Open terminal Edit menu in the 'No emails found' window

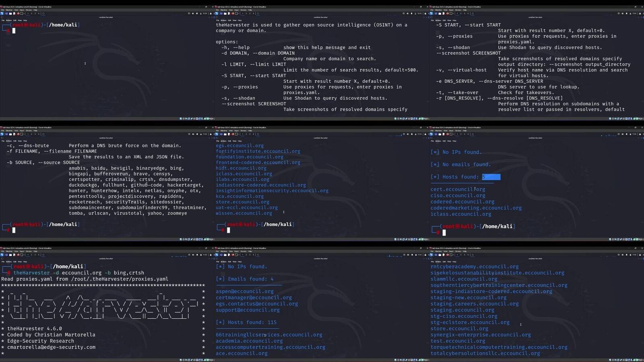click(444, 141)
